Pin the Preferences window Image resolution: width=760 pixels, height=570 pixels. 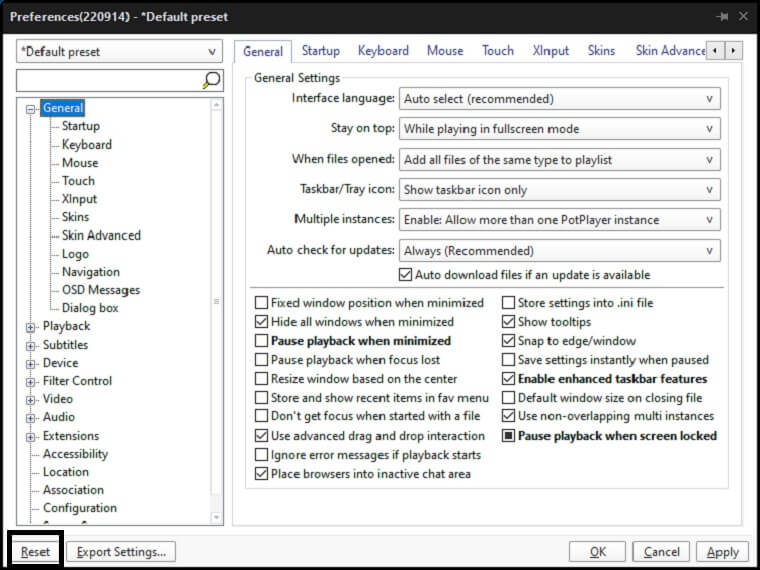click(722, 16)
